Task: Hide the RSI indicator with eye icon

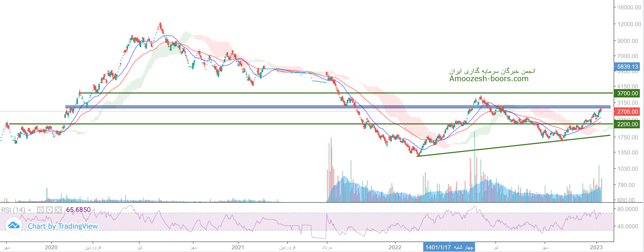Action: click(x=40, y=210)
